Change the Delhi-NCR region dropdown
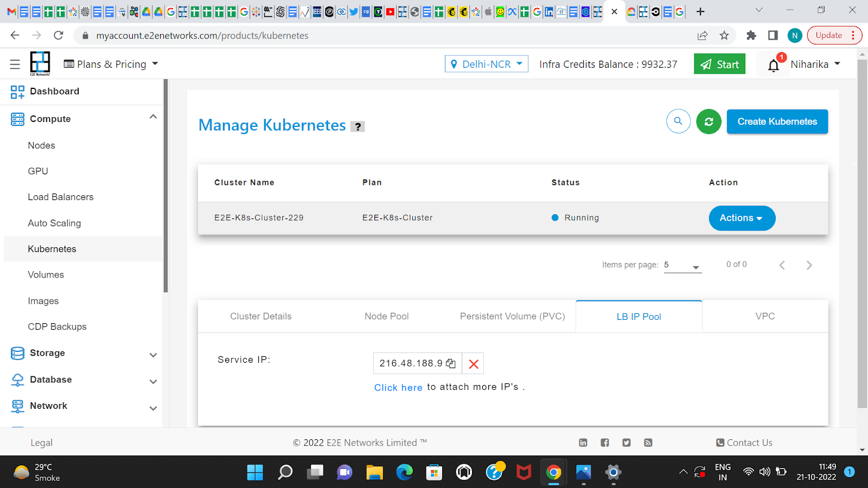 click(486, 64)
